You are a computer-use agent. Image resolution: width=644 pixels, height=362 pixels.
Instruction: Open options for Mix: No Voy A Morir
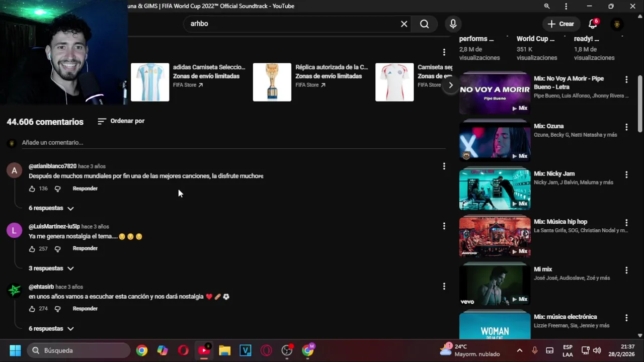pos(626,79)
